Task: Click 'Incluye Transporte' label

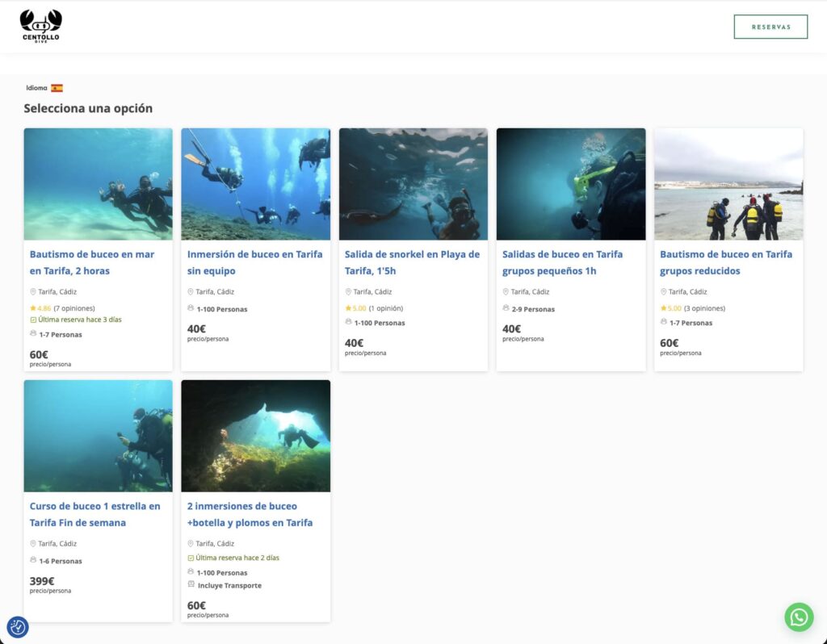Action: point(229,586)
